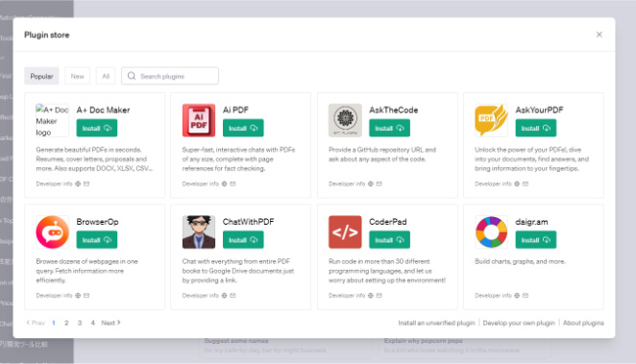The image size is (636, 364).
Task: Open ChatWithPDF developer website globe icon
Action: (224, 296)
